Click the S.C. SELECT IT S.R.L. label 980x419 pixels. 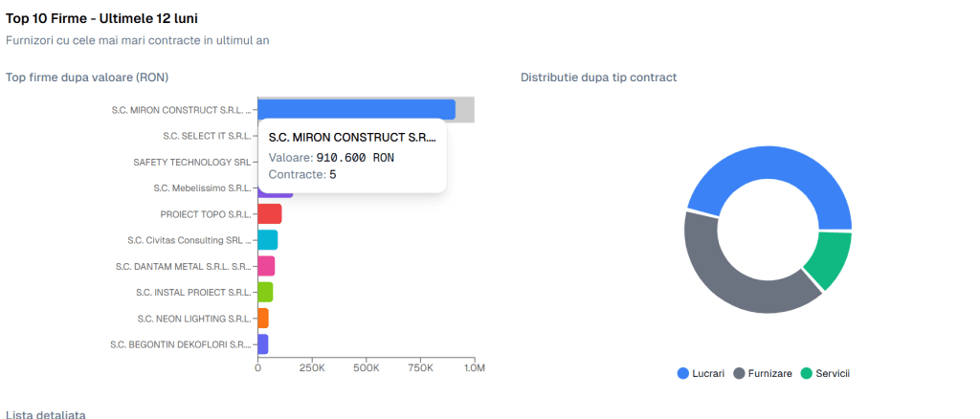point(207,136)
